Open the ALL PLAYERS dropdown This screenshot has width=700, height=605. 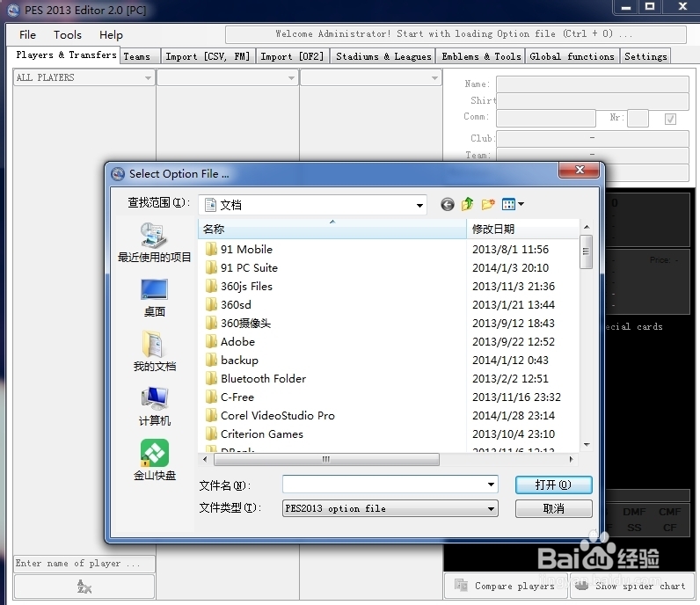[x=84, y=77]
